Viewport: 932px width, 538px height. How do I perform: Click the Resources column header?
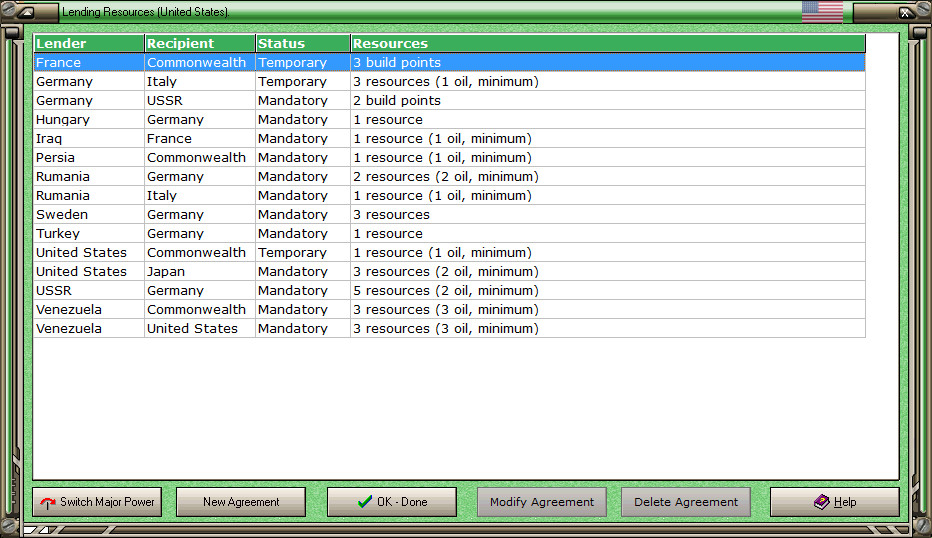608,43
